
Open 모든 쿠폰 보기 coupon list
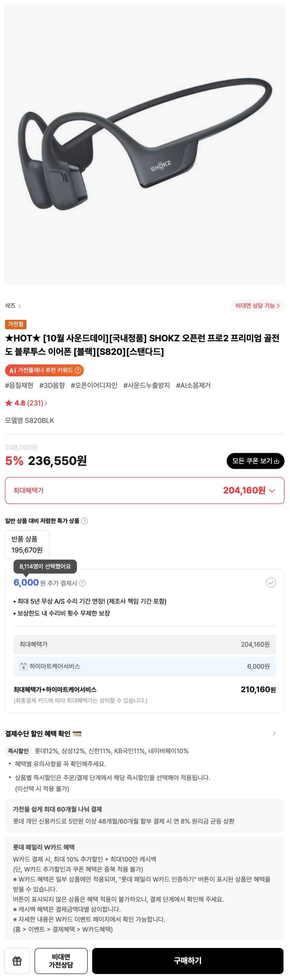(x=254, y=461)
